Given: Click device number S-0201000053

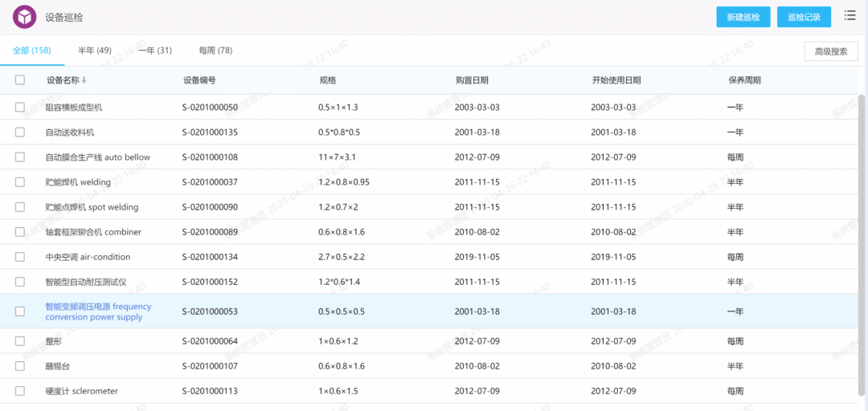Looking at the screenshot, I should (x=210, y=311).
